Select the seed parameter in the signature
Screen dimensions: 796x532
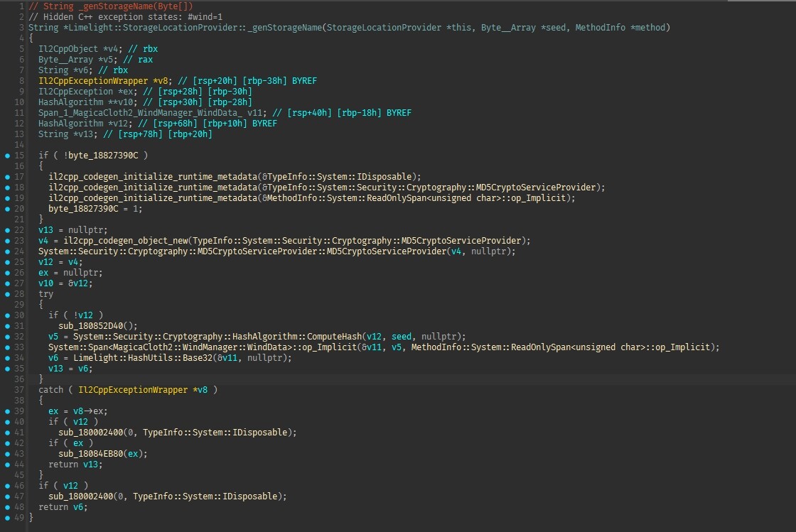556,28
